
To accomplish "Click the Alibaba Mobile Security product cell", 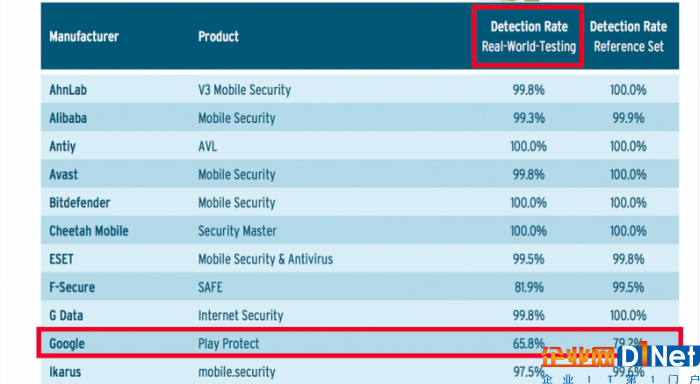I will (x=237, y=118).
